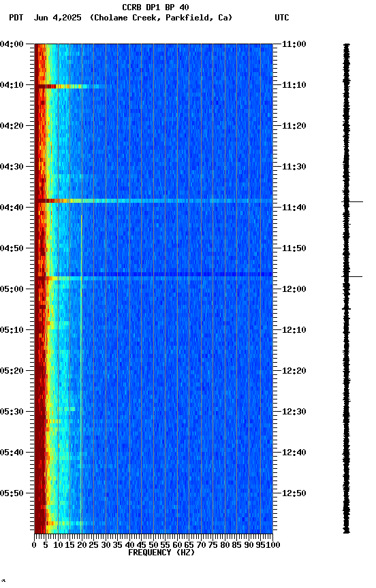This screenshot has width=376, height=588.
Task: Click the '12:20' UTC time label
Action: (x=294, y=372)
